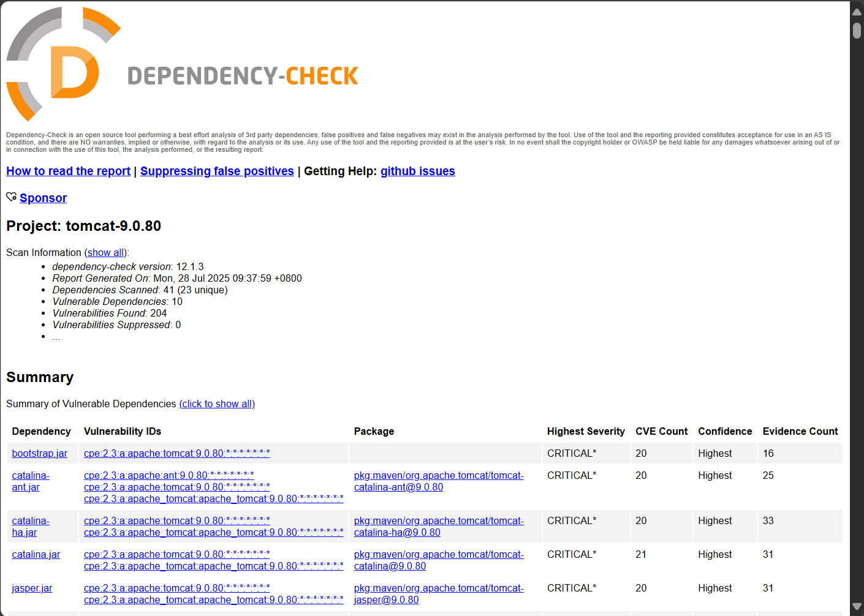Click the Sponsor link
The height and width of the screenshot is (616, 864).
pyautogui.click(x=43, y=198)
